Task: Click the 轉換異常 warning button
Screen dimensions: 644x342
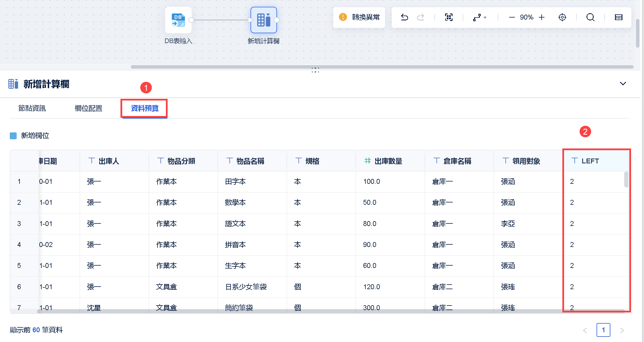Action: pos(359,17)
